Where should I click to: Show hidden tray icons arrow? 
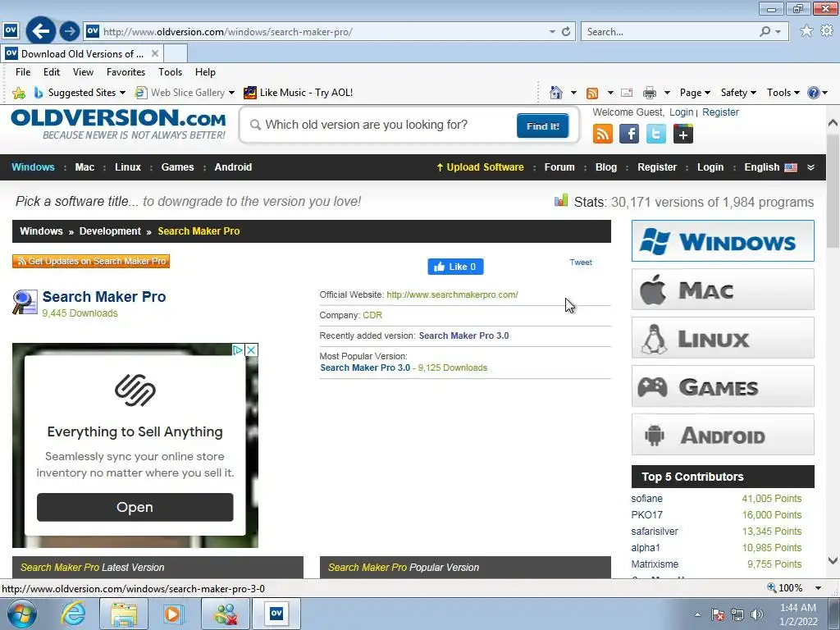[x=697, y=614]
